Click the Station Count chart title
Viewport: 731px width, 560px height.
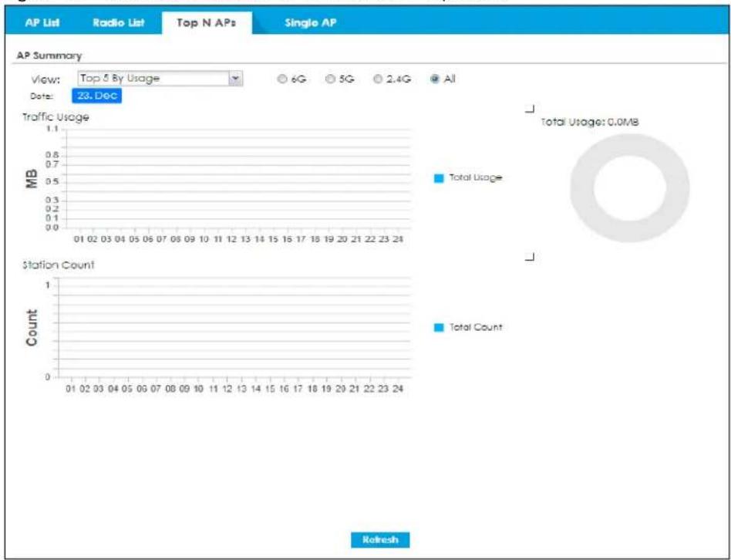59,265
